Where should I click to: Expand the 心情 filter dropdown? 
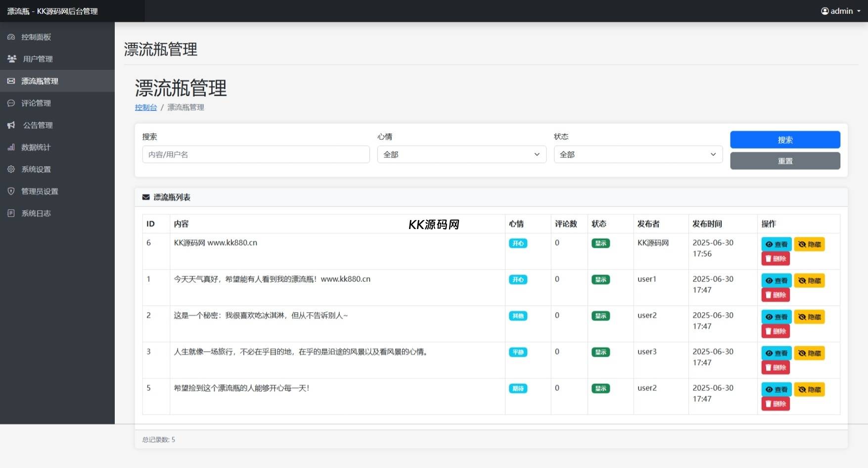coord(461,154)
